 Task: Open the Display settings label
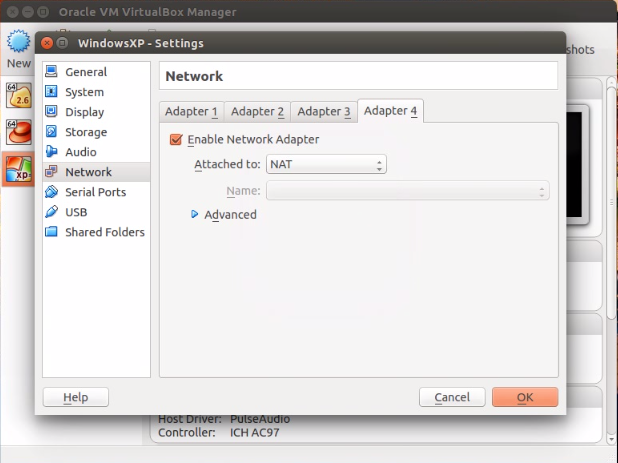85,112
